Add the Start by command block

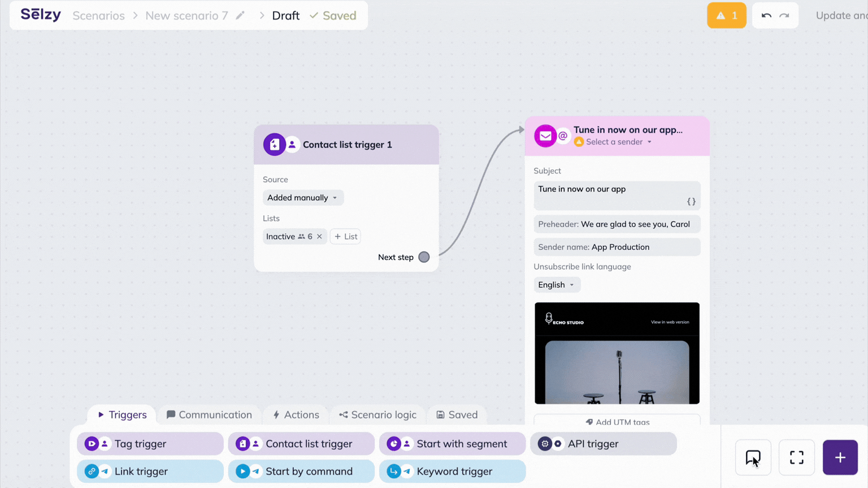coord(301,471)
